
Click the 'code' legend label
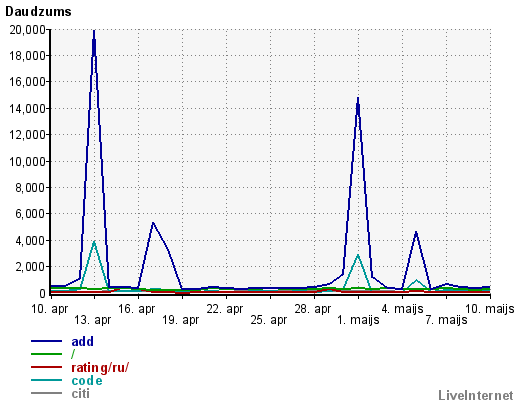87,381
